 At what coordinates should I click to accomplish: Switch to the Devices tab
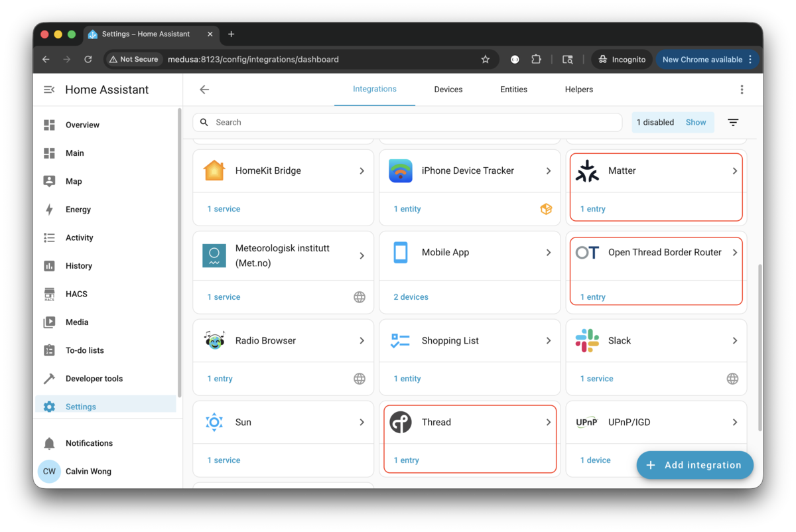tap(448, 90)
